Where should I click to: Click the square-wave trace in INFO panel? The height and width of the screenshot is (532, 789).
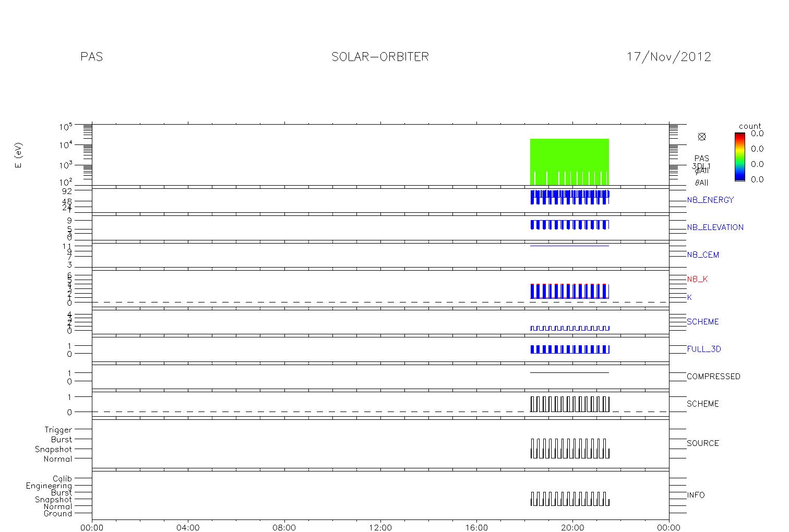coord(570,499)
